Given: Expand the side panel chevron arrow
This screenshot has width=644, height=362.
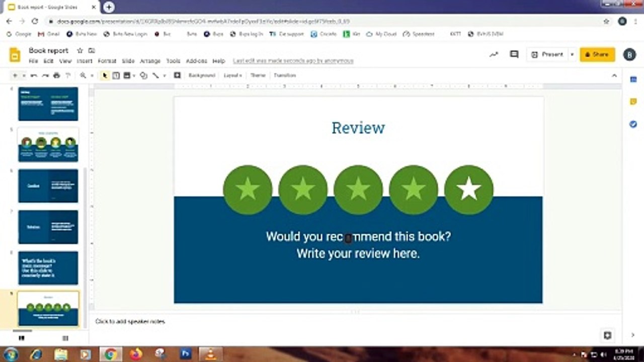Looking at the screenshot, I should [633, 335].
